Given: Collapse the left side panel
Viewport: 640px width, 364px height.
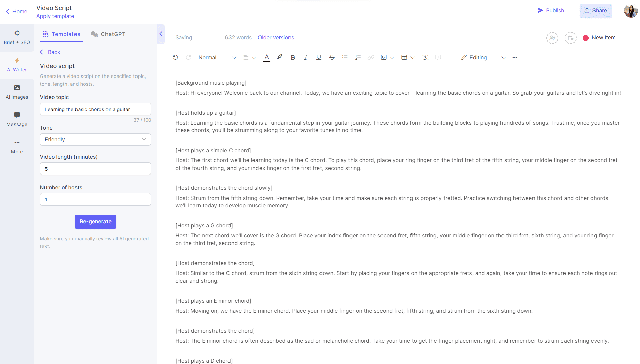Looking at the screenshot, I should (161, 34).
